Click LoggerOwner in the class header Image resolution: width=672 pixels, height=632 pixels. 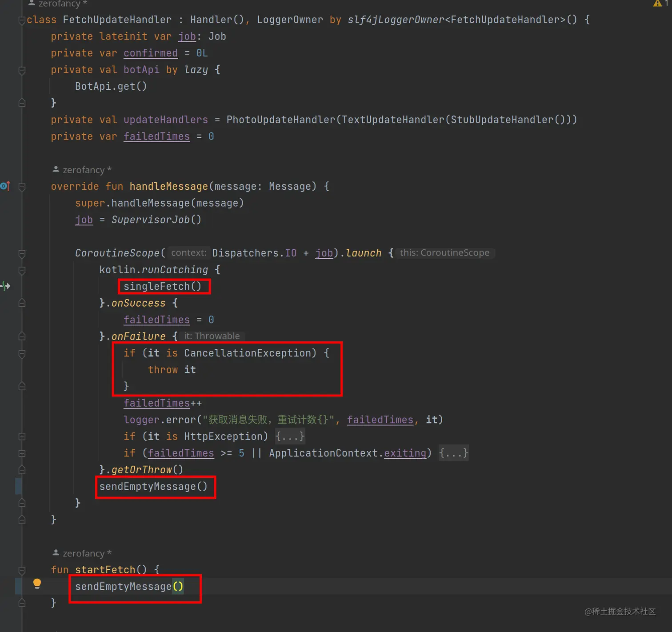290,20
